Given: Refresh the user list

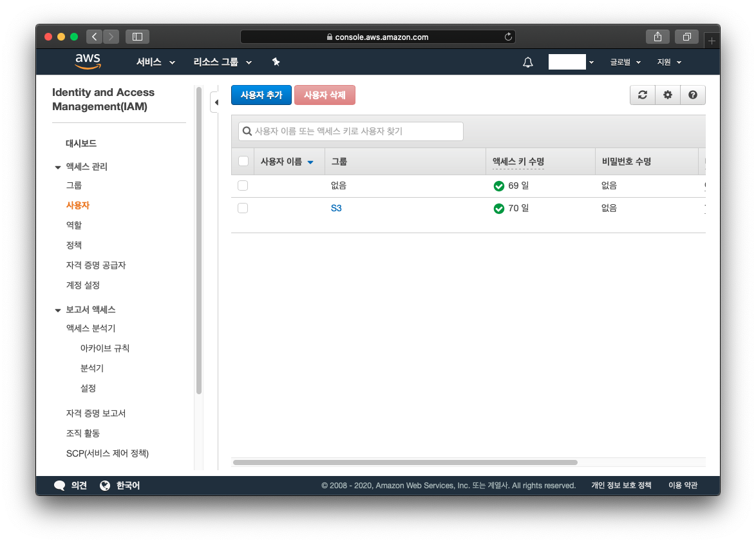Looking at the screenshot, I should pos(642,95).
